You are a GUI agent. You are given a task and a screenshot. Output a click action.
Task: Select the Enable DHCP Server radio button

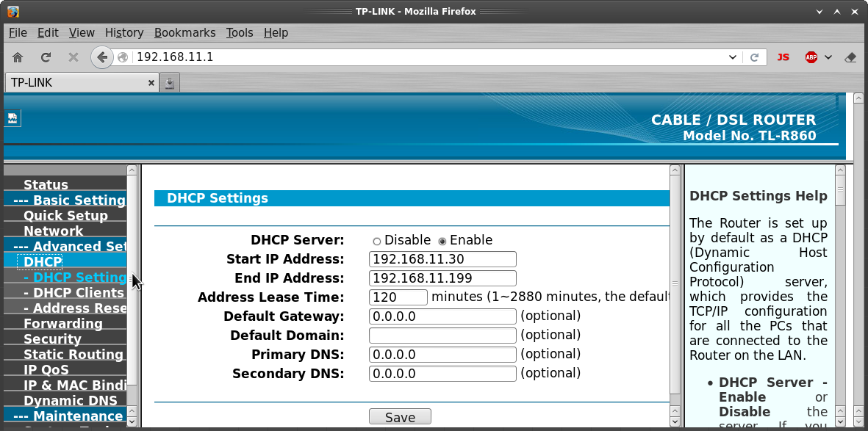tap(442, 241)
